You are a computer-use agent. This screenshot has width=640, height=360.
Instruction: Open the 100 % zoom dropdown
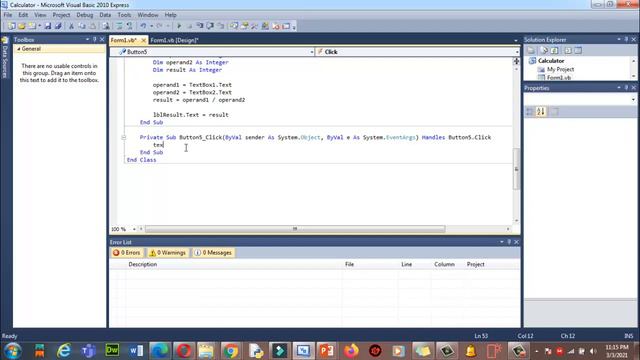point(134,229)
